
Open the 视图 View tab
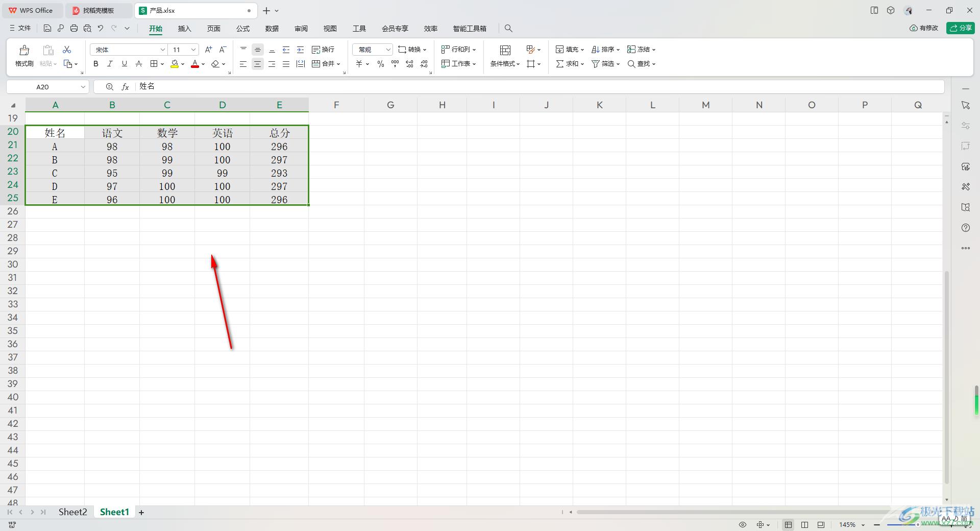pyautogui.click(x=330, y=29)
